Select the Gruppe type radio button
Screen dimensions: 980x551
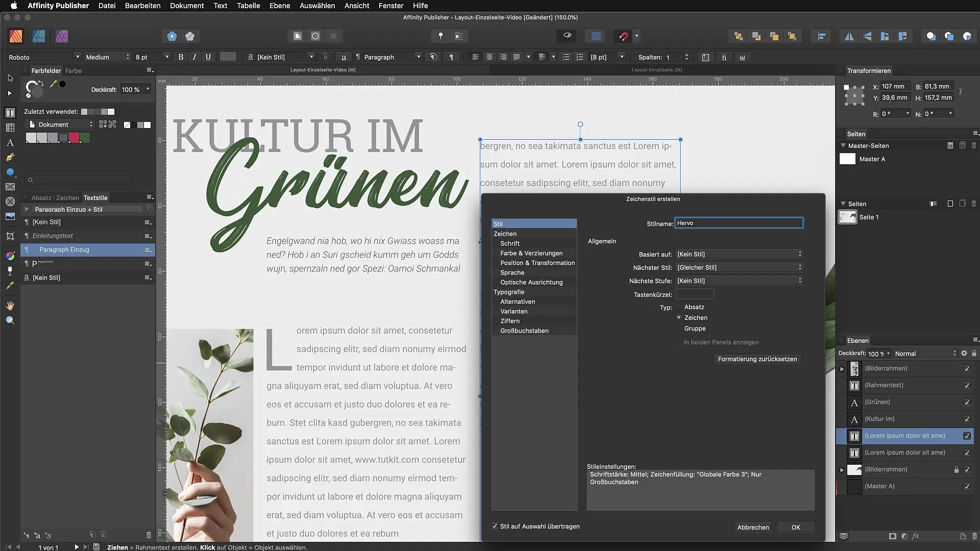(679, 329)
